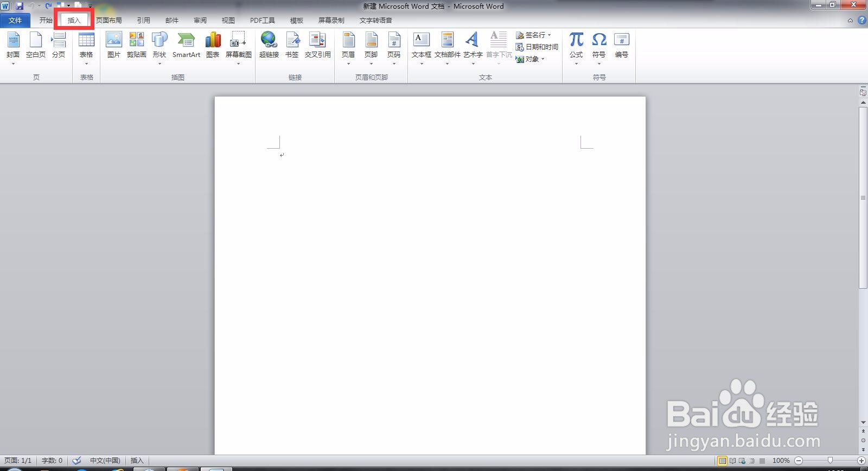Open Word help question mark icon
The height and width of the screenshot is (471, 868).
click(862, 20)
